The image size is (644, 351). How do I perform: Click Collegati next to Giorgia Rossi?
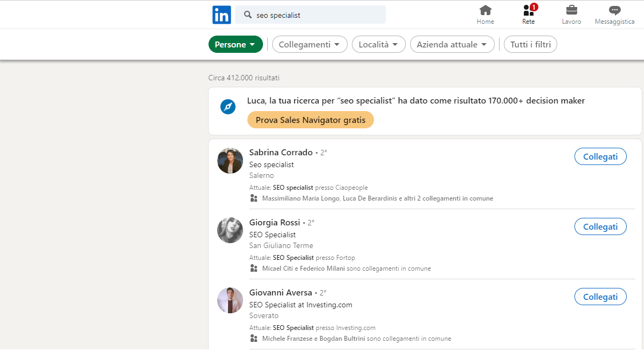[600, 226]
